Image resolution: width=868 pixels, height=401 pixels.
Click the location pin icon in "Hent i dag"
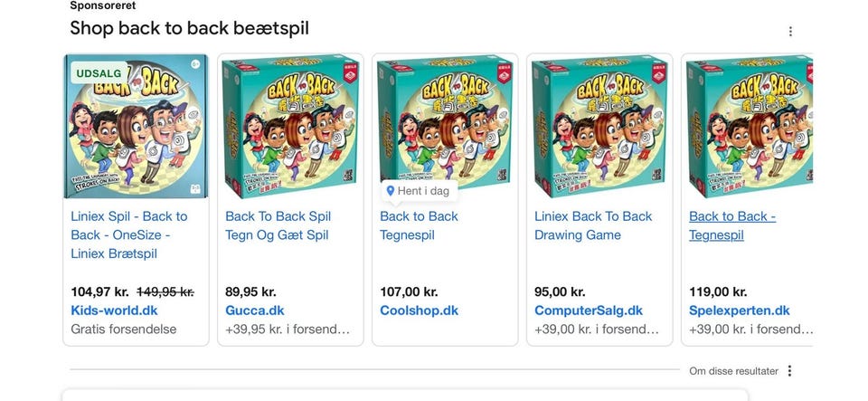(390, 191)
